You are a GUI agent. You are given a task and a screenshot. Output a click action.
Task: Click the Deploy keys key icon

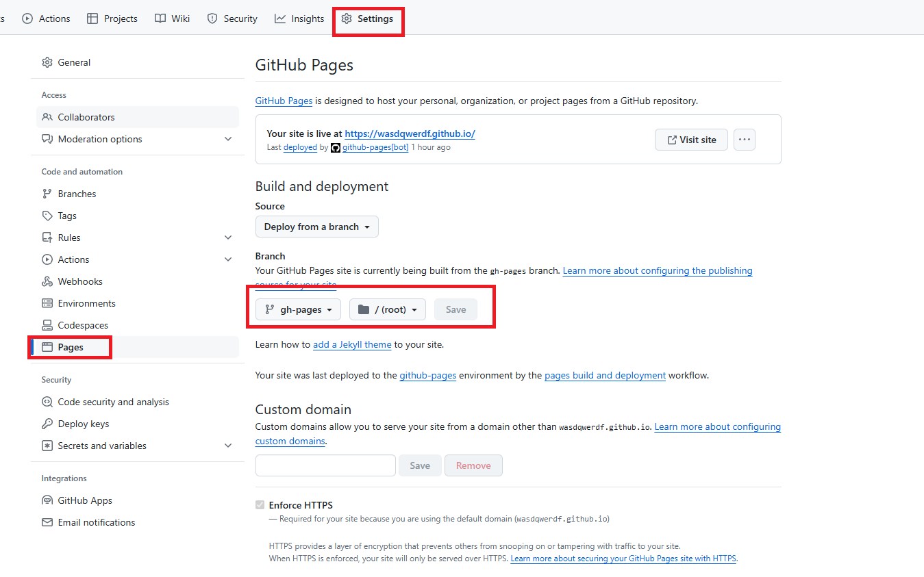(x=47, y=424)
